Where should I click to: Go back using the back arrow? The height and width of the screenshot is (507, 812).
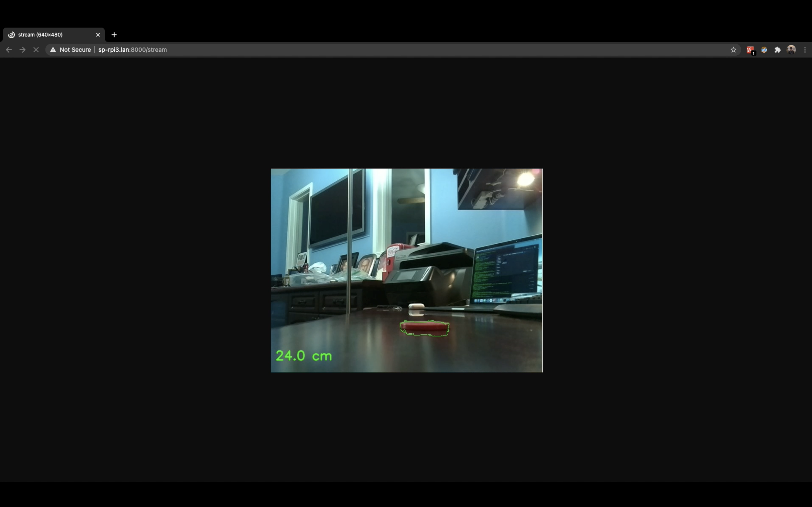point(9,50)
